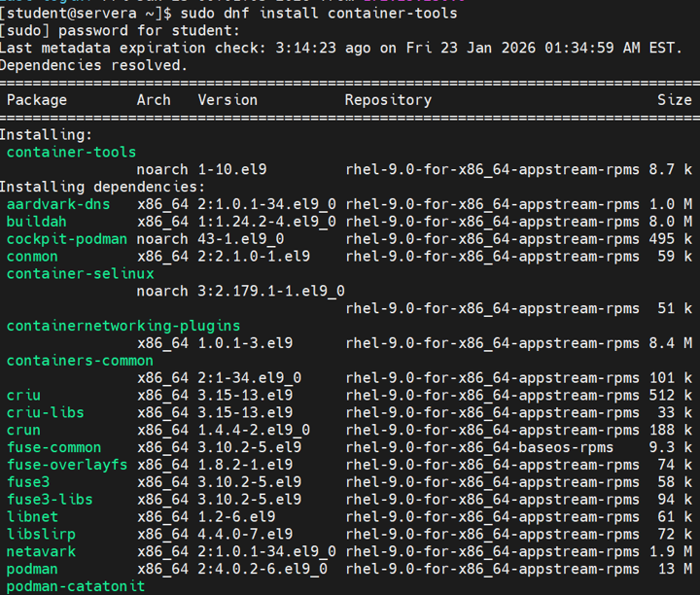Click the size '495 k' for cockpit-podman
The image size is (700, 595).
point(670,239)
